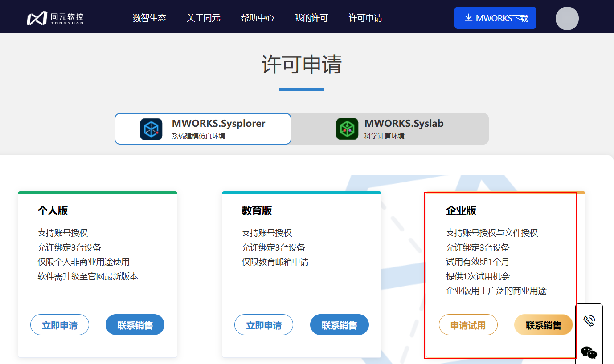Click 联系销售 under 个人版

pyautogui.click(x=135, y=325)
